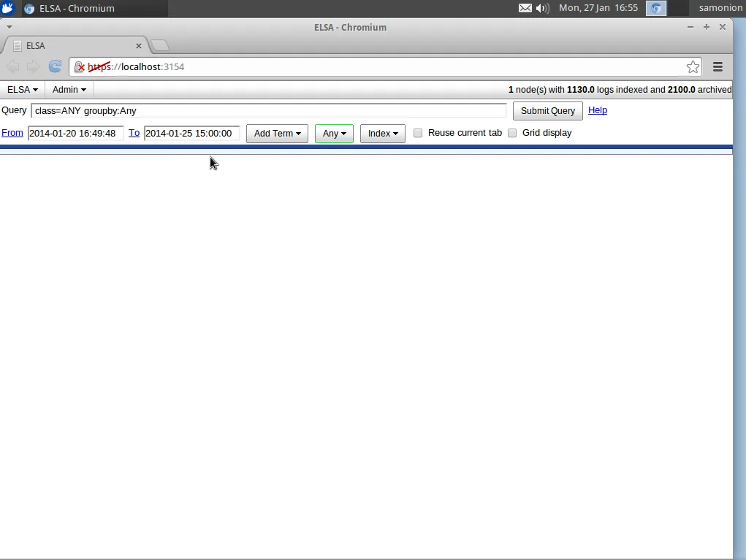Click the volume speaker icon in tray
This screenshot has height=560, width=746.
point(542,8)
